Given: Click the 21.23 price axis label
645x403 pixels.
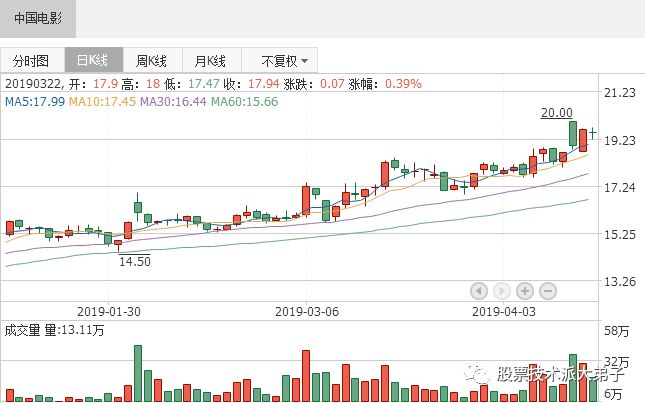Looking at the screenshot, I should pyautogui.click(x=619, y=93).
